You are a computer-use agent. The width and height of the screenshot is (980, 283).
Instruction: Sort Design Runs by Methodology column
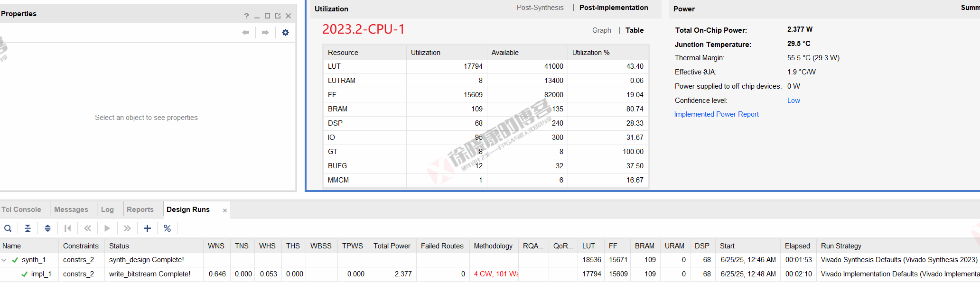[x=493, y=246]
